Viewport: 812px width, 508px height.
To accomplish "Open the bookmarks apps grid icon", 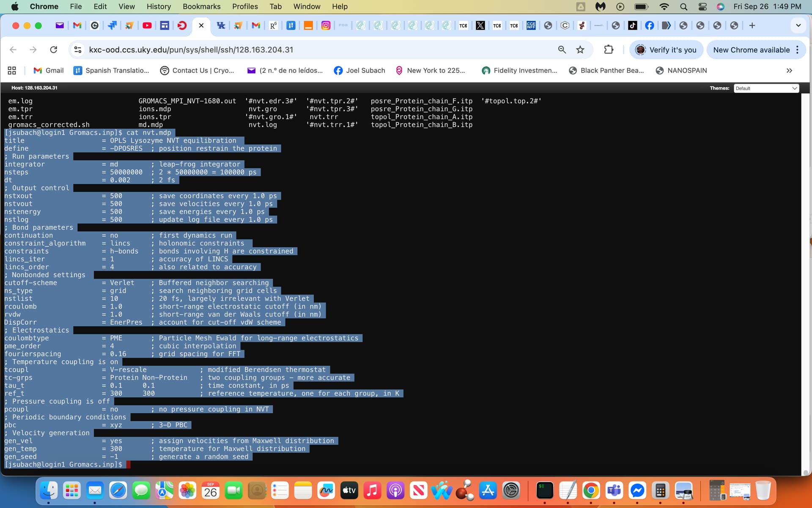I will [12, 70].
